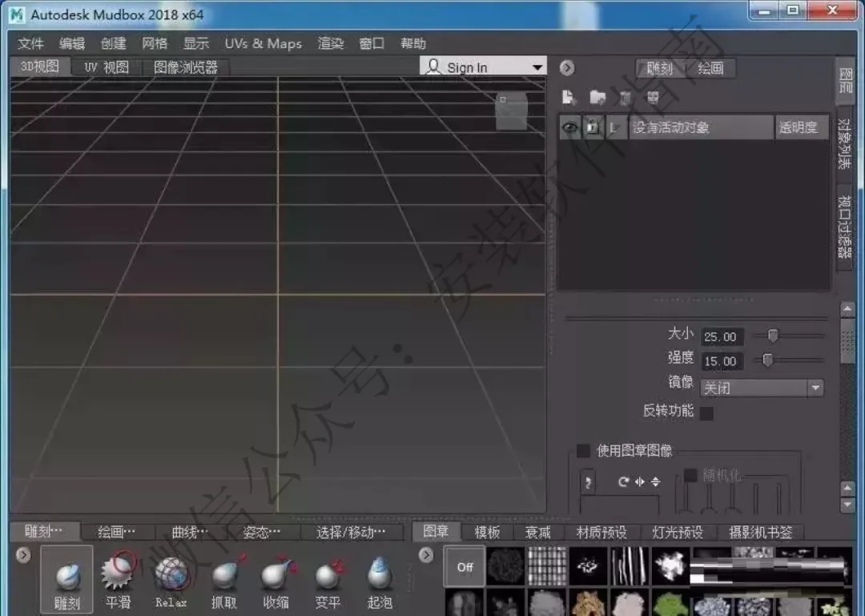This screenshot has height=616, width=865.
Task: Open the 渲染 menu
Action: [331, 43]
